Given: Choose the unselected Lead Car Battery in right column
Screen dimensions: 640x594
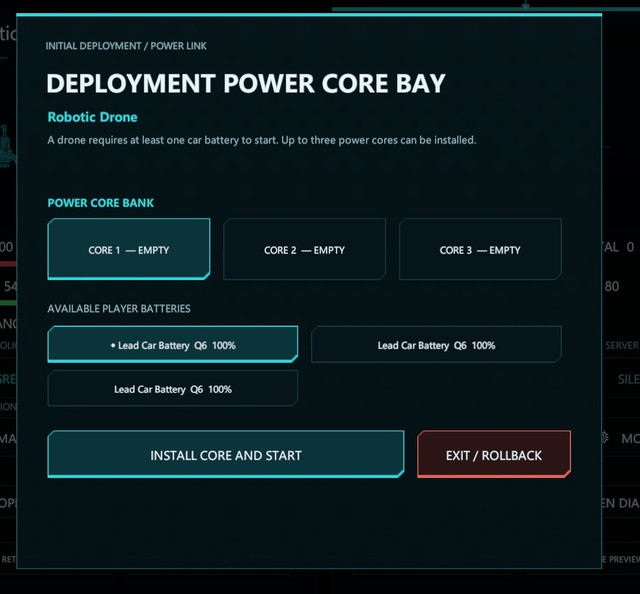Looking at the screenshot, I should click(436, 344).
